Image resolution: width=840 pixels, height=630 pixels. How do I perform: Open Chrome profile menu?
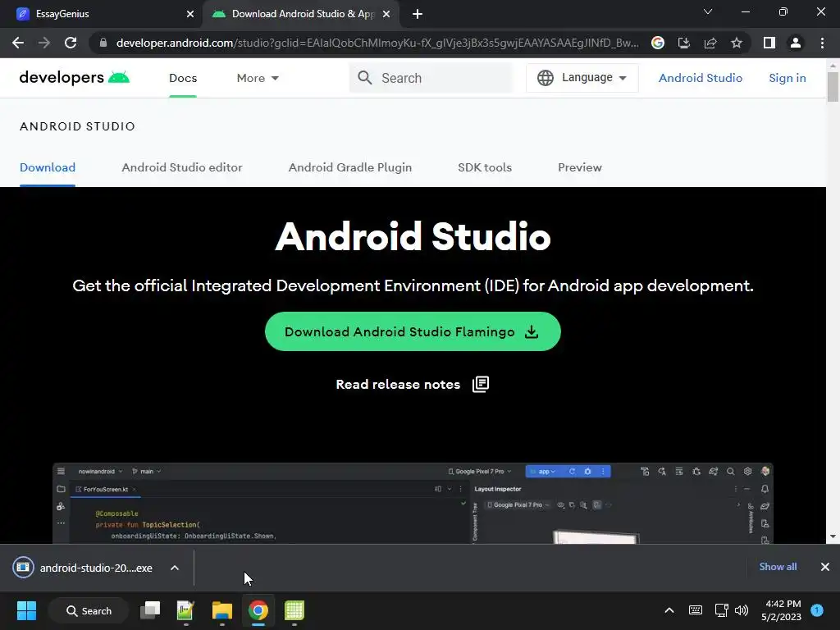pos(796,43)
